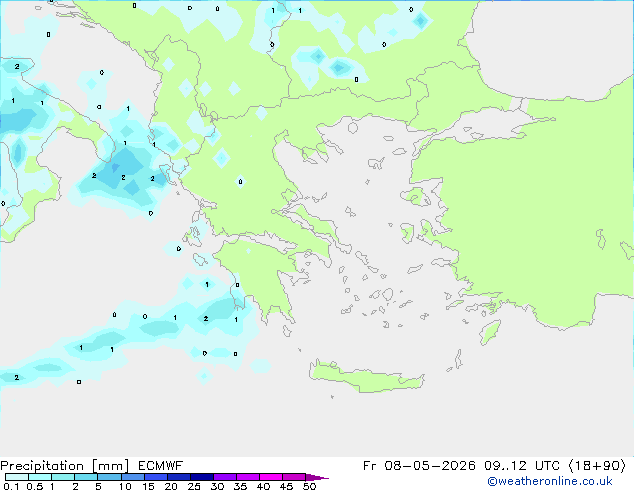The width and height of the screenshot is (634, 490).
Task: Pick the 0.5–1 mm legend color
Action: click(x=40, y=477)
